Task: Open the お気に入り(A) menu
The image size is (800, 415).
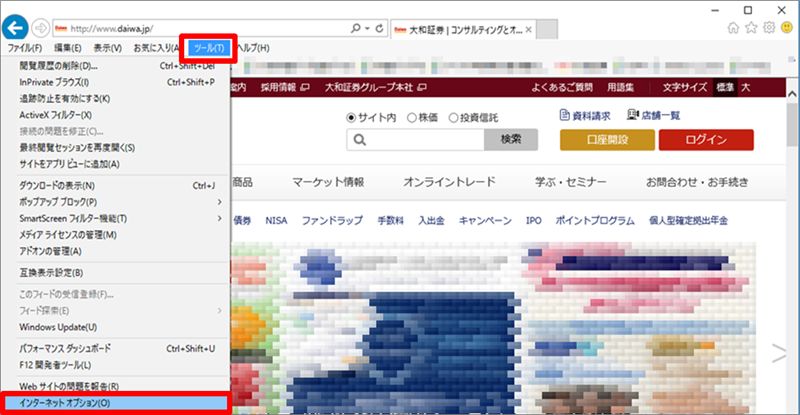Action: (x=156, y=48)
